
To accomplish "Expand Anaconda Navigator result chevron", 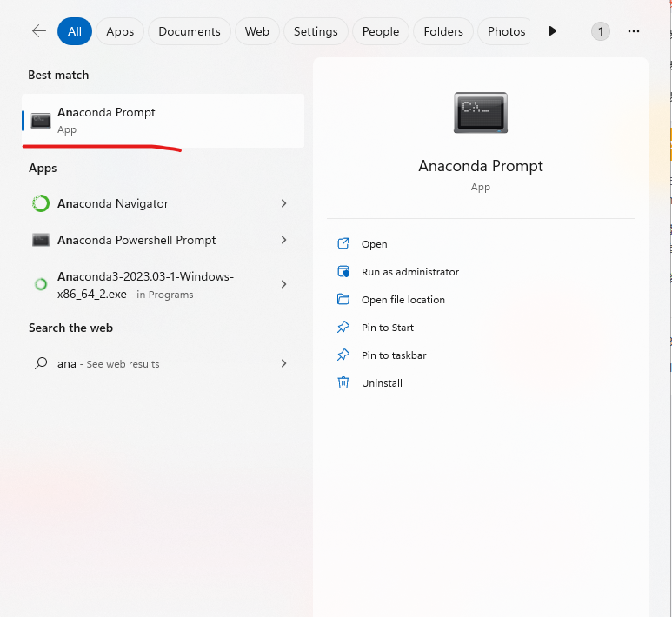I will (x=283, y=203).
